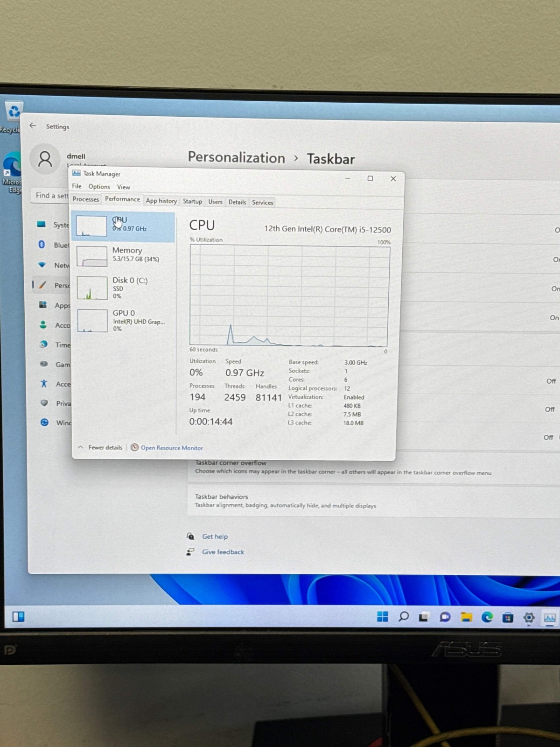Image resolution: width=560 pixels, height=747 pixels.
Task: Expand the Taskbar corner overflow section
Action: tap(373, 468)
